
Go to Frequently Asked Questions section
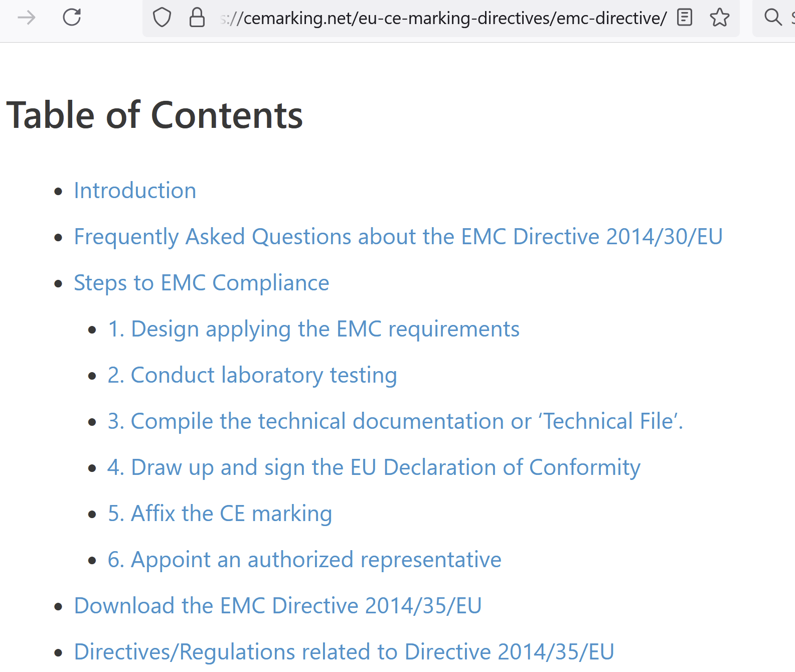398,237
